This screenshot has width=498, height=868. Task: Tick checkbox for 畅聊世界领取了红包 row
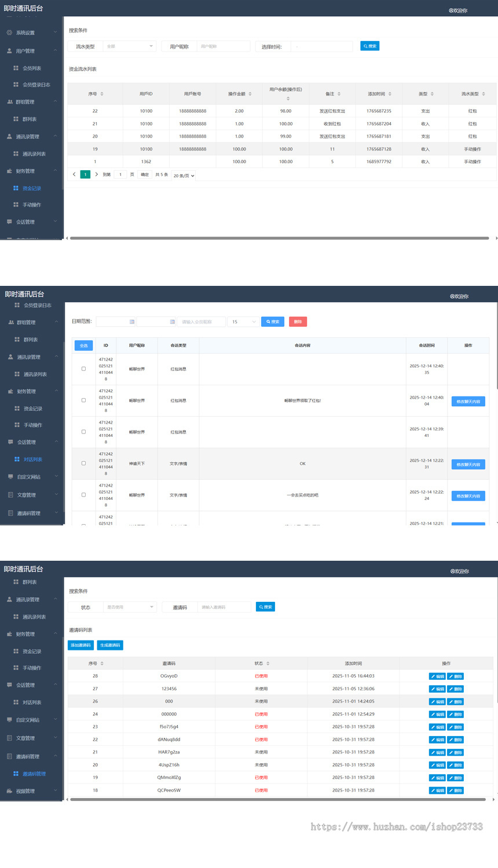point(83,400)
